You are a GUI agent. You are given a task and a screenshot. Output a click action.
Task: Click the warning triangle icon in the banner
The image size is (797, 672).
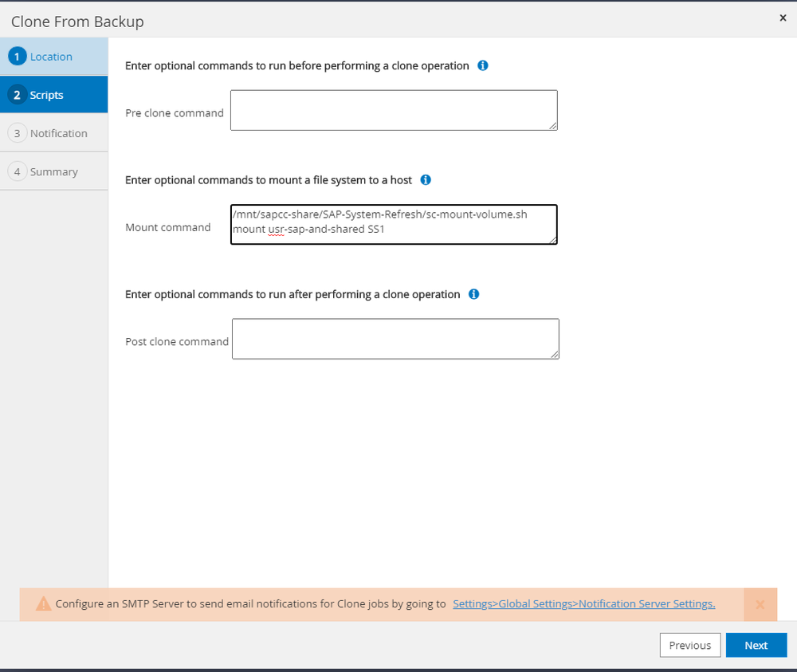[x=44, y=604]
